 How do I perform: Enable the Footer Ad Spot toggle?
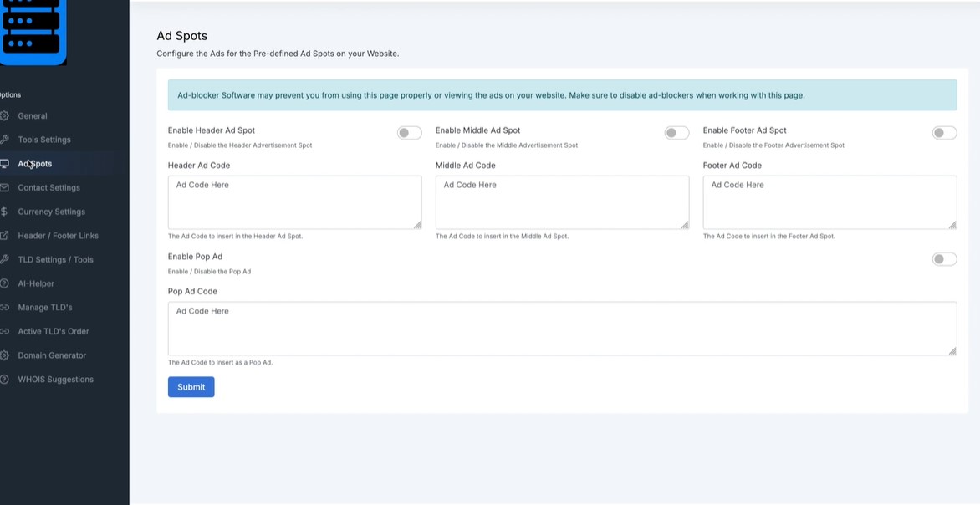coord(944,132)
